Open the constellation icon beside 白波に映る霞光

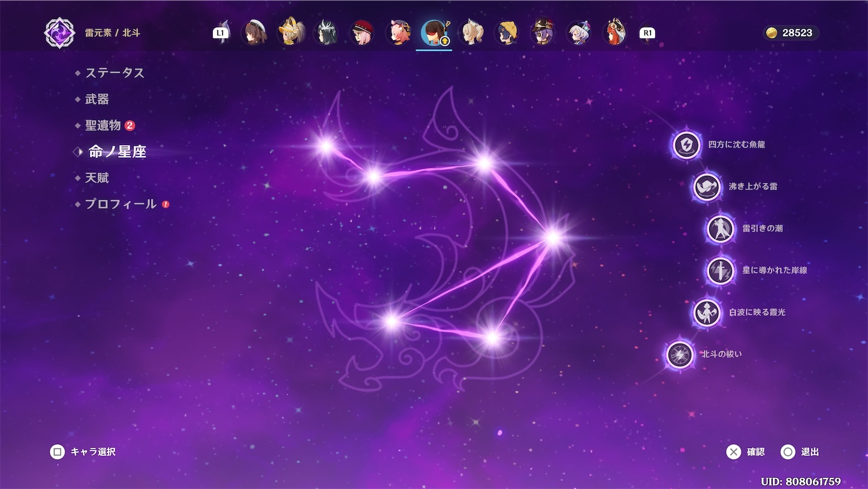tap(707, 313)
